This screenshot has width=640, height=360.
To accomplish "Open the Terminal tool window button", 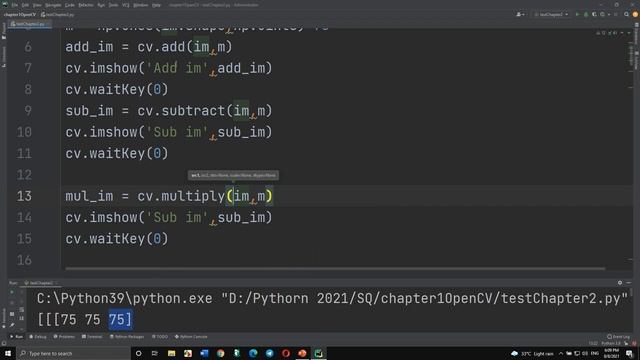I will (x=92, y=337).
